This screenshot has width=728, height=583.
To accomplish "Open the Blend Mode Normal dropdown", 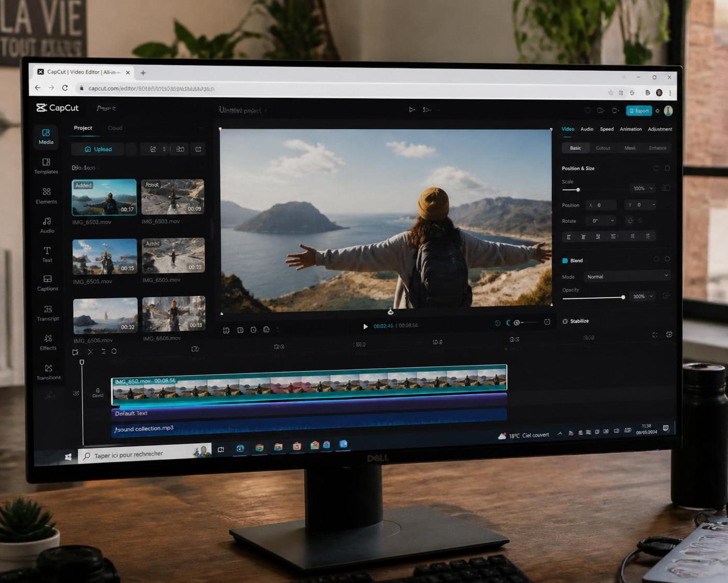I will click(x=627, y=276).
